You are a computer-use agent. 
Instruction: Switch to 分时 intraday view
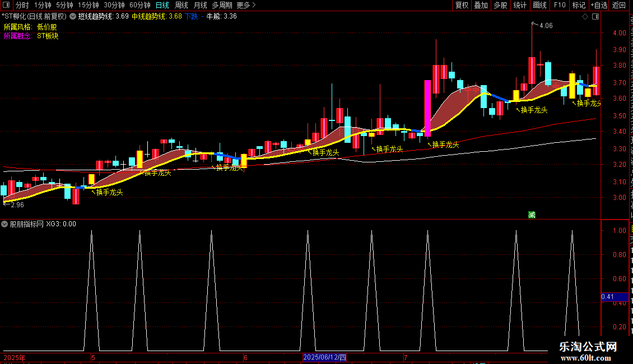tap(22, 5)
